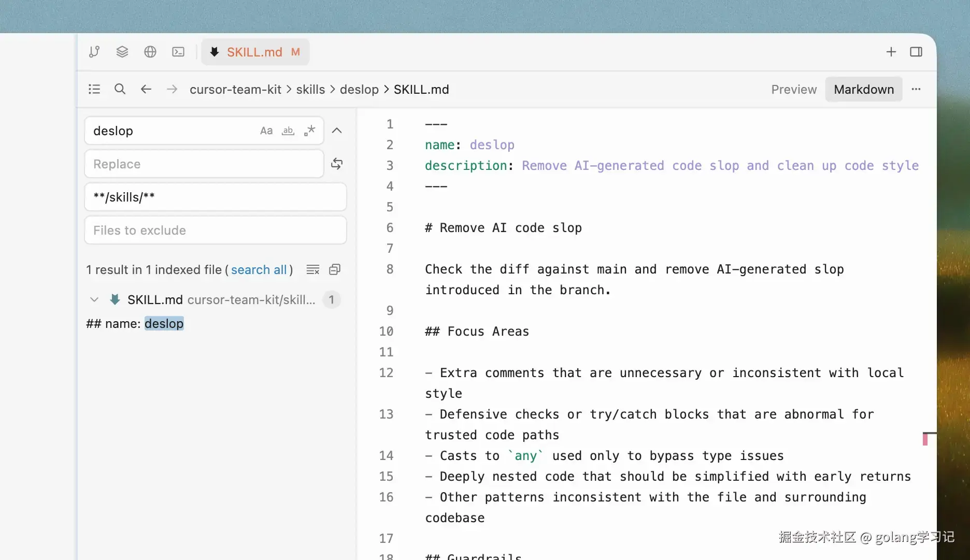Open the terminal panel icon
970x560 pixels.
coord(178,52)
